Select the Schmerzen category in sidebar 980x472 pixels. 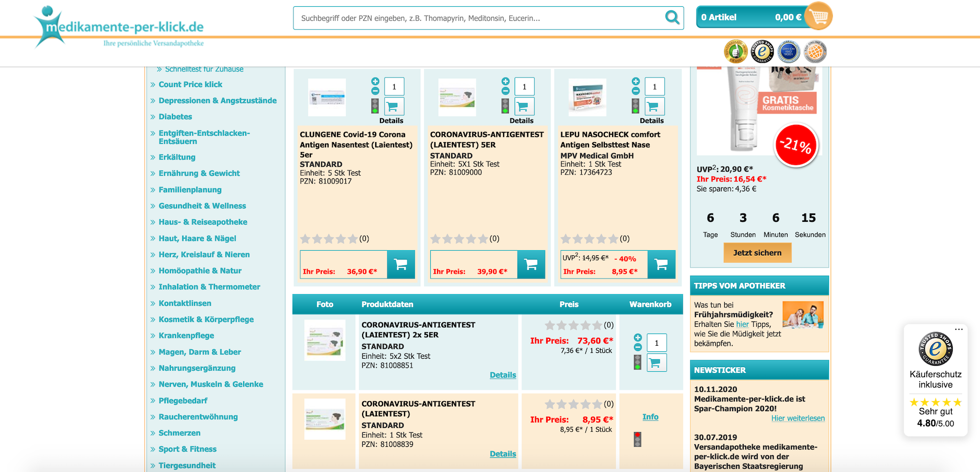(179, 433)
